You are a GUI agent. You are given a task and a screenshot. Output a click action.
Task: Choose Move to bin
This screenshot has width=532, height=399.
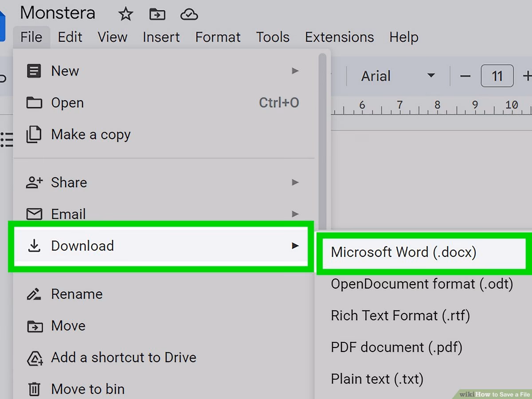164,389
